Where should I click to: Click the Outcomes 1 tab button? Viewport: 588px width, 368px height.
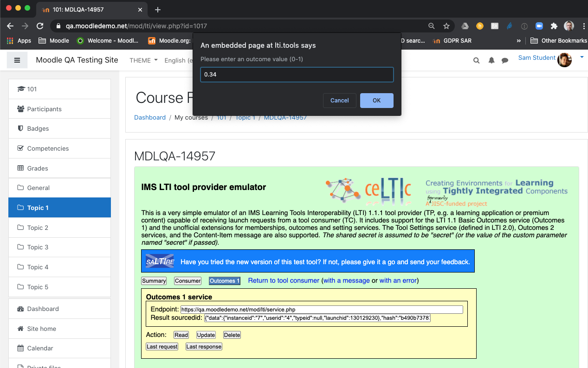(225, 281)
